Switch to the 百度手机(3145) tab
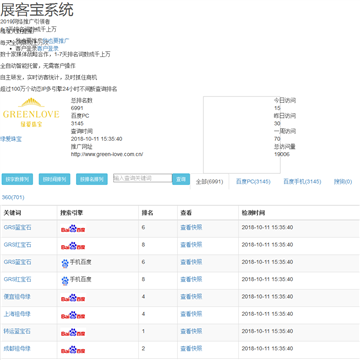Viewport: 360px width, 360px height. pyautogui.click(x=302, y=182)
